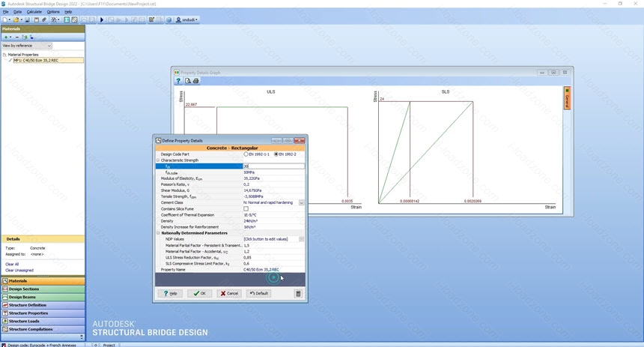Viewport: 644px width, 347px height.
Task: Click the Density value 24kN/m³
Action: tap(251, 221)
